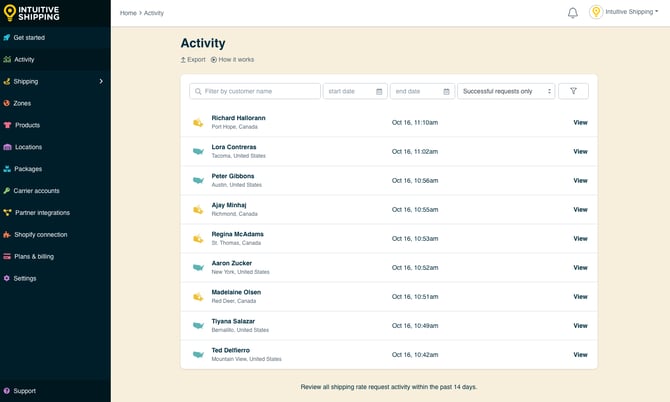Open the Successful requests only dropdown
This screenshot has width=670, height=402.
click(x=506, y=91)
